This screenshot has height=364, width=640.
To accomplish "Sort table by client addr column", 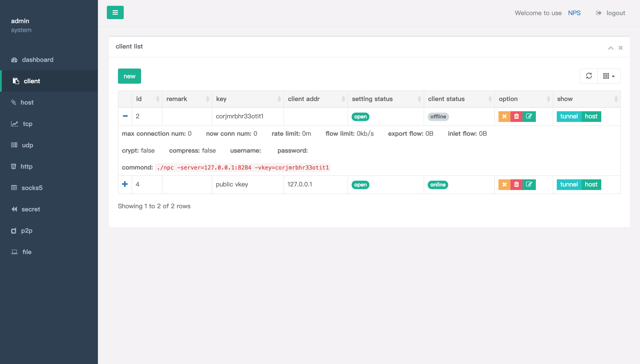I will [x=316, y=99].
